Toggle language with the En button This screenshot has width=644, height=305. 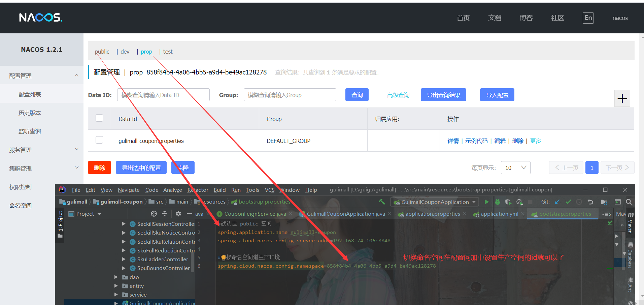[588, 18]
